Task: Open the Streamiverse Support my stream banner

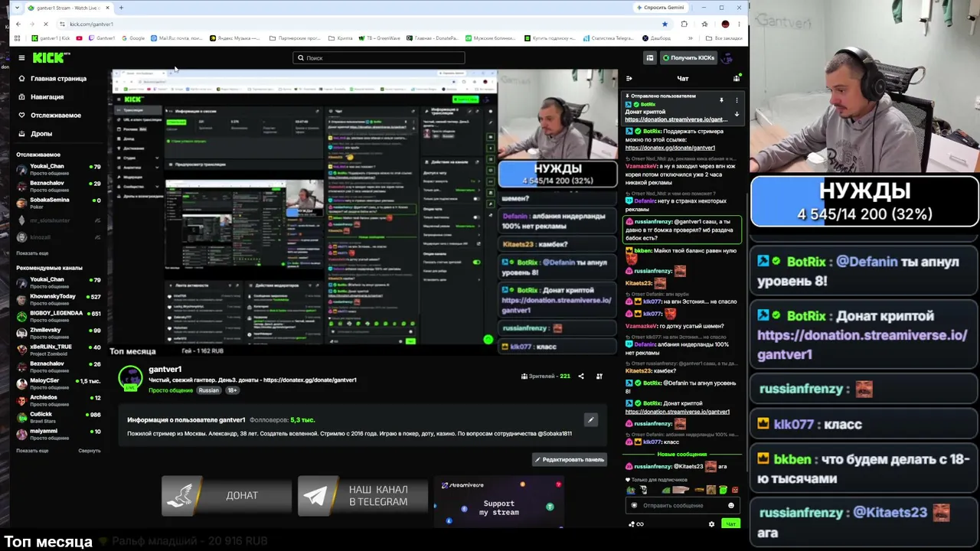Action: click(498, 501)
